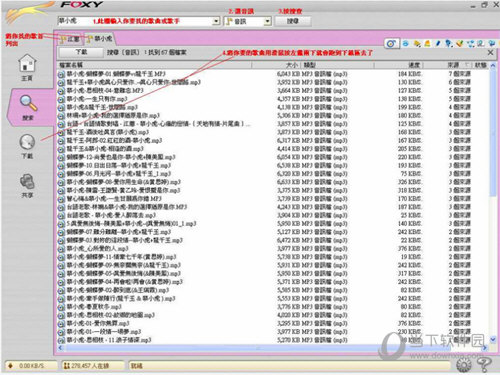Open settings via the gear icon at bottom right
This screenshot has height=375, width=500.
pyautogui.click(x=464, y=365)
